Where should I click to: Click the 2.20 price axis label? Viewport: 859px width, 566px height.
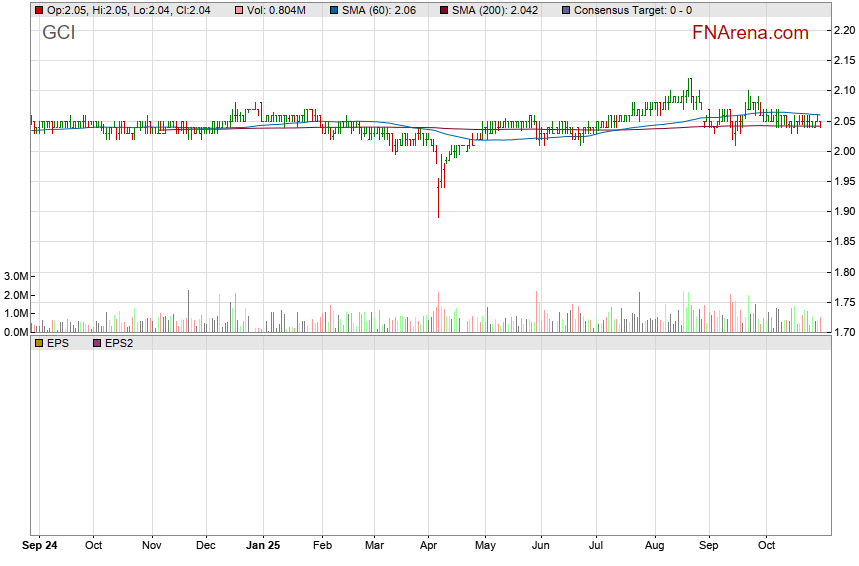[843, 30]
